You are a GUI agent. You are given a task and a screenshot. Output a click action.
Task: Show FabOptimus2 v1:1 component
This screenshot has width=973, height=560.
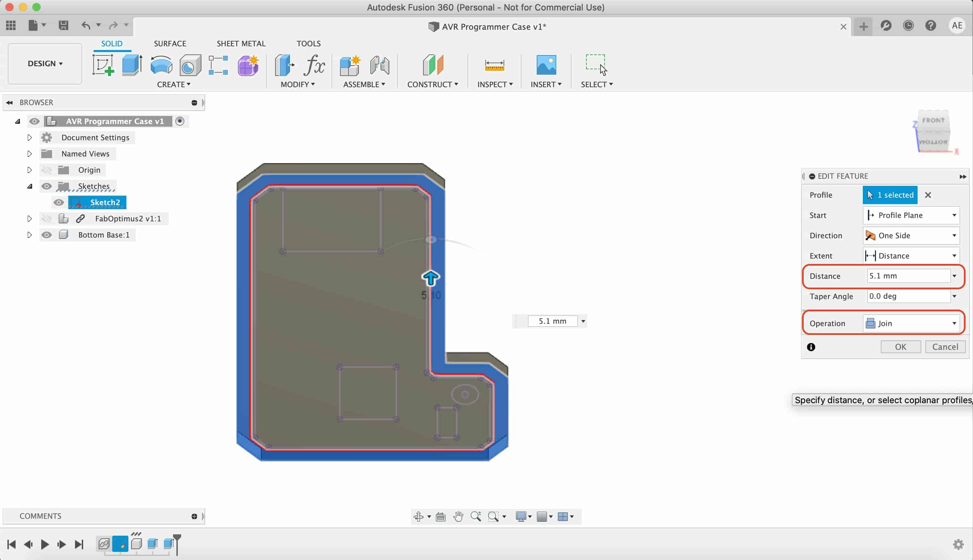pyautogui.click(x=47, y=218)
